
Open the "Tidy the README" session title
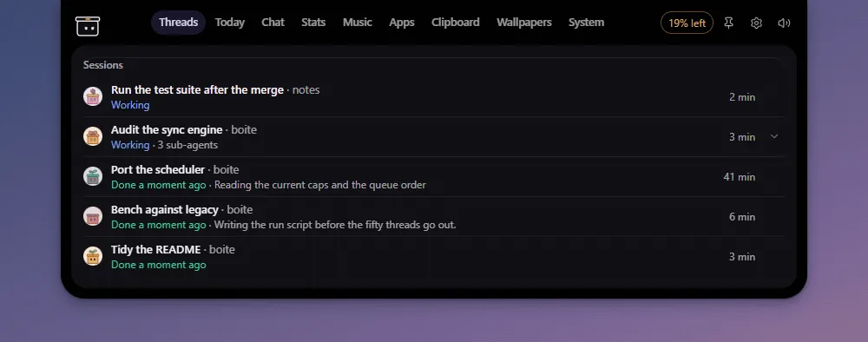[x=155, y=250]
